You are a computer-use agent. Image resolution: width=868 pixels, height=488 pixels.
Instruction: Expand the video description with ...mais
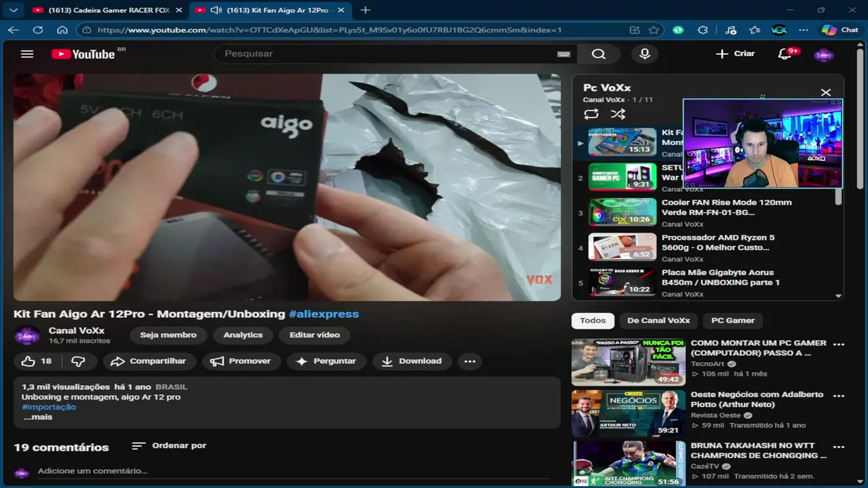tap(37, 418)
